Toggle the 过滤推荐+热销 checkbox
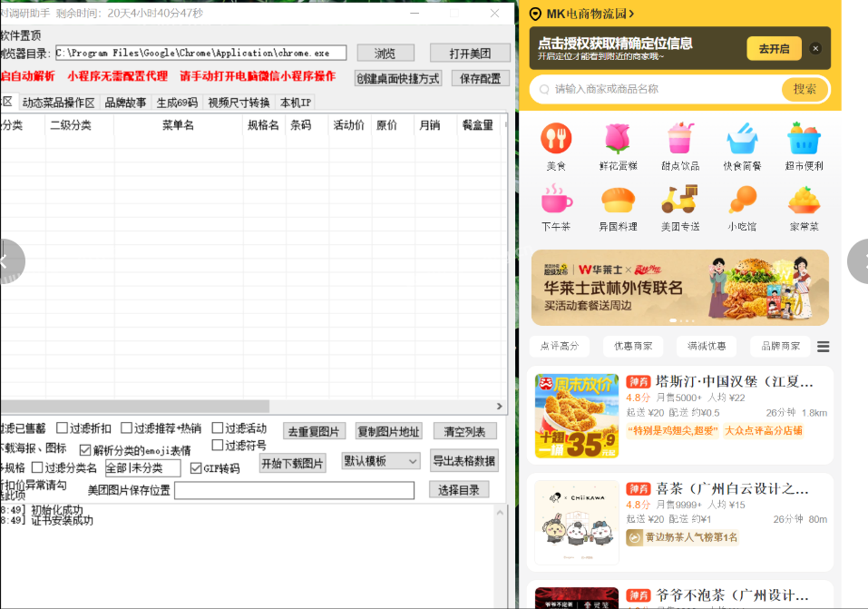The width and height of the screenshot is (868, 609). (x=126, y=427)
